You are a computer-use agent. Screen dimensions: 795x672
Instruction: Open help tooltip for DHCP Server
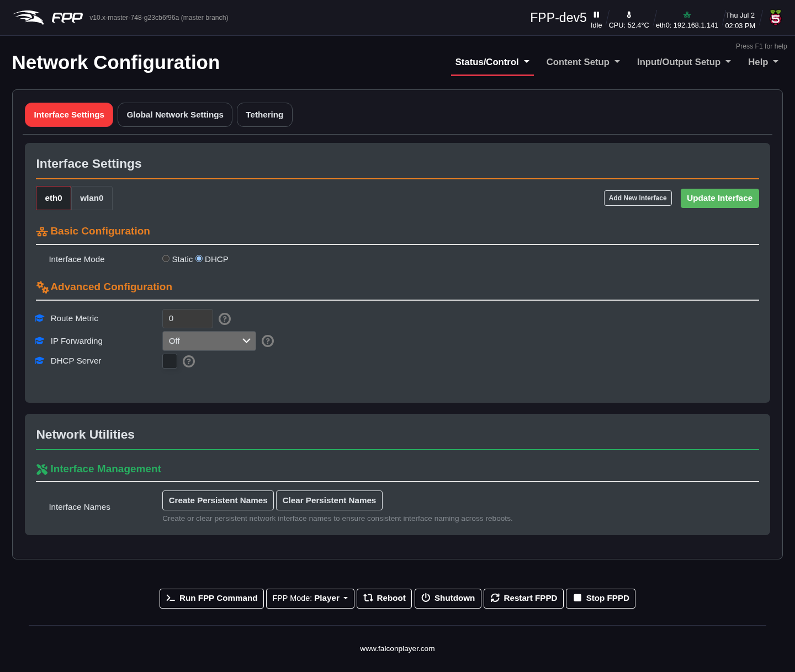point(189,361)
